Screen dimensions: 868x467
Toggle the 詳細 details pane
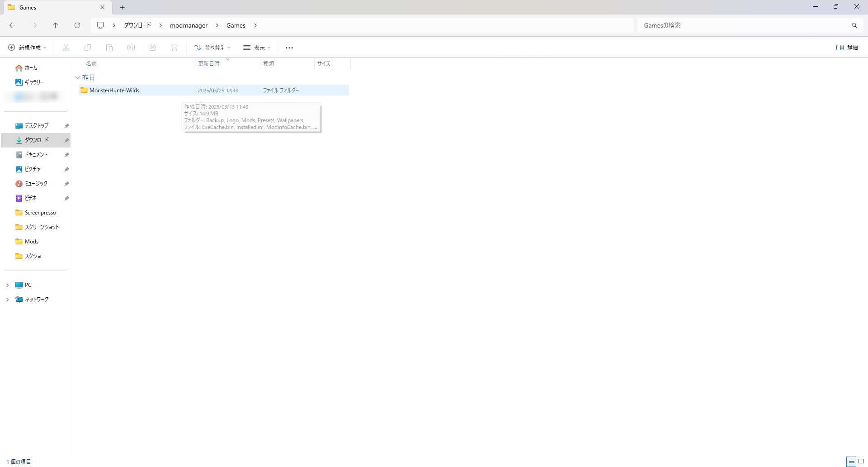[x=847, y=48]
